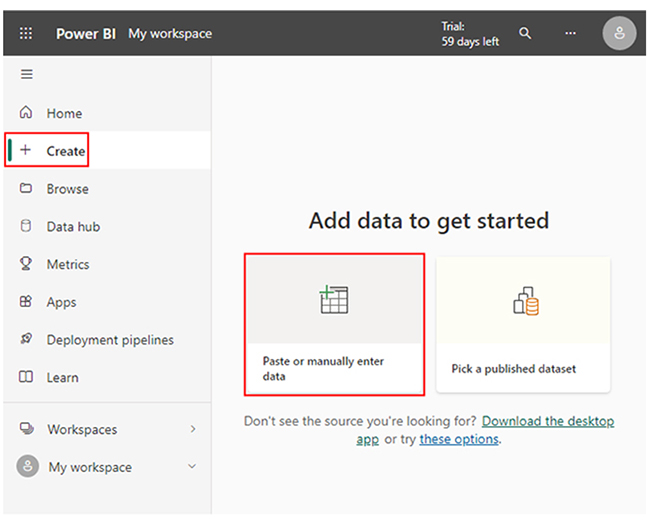Click the Metrics trophy icon
This screenshot has height=527, width=650.
click(26, 263)
